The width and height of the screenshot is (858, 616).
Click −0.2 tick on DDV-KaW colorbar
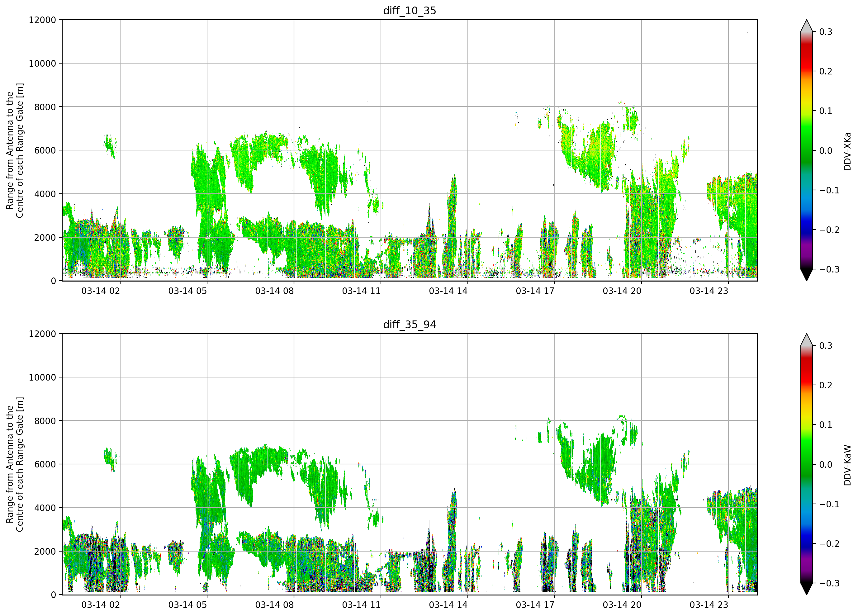829,544
